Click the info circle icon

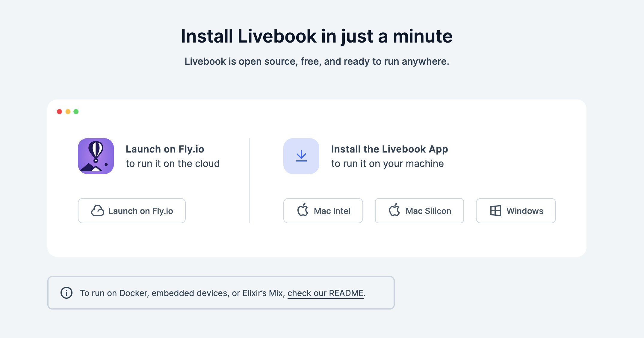point(66,293)
